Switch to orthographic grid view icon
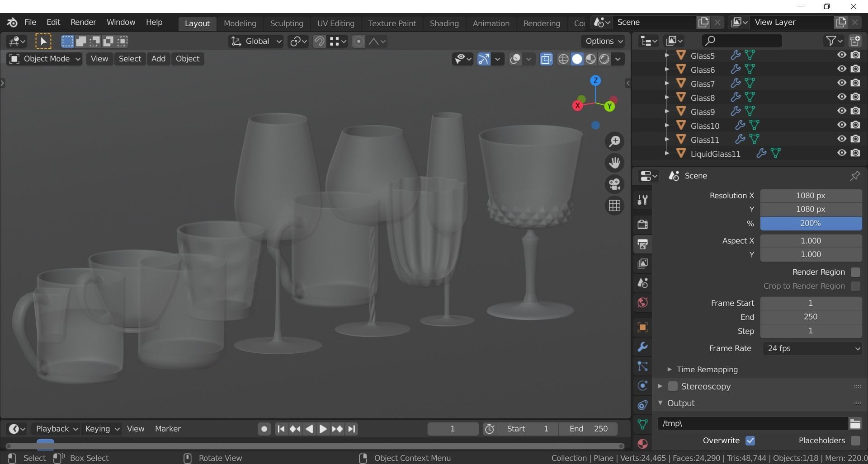 click(x=614, y=206)
